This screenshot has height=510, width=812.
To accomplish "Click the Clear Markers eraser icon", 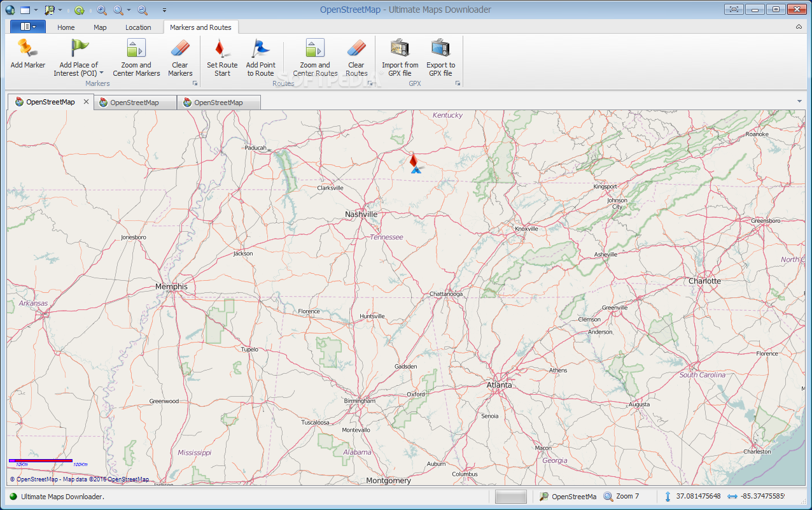I will (x=180, y=48).
